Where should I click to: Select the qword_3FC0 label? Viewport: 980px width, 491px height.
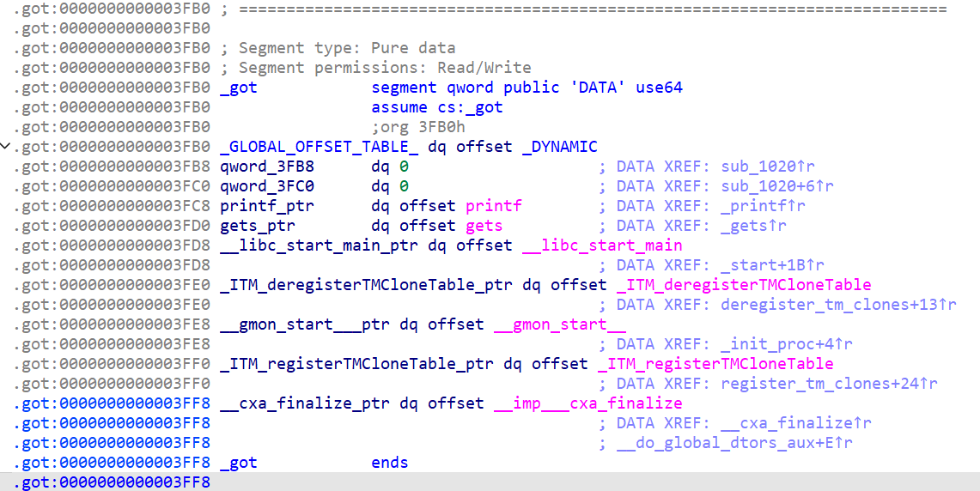pyautogui.click(x=267, y=186)
